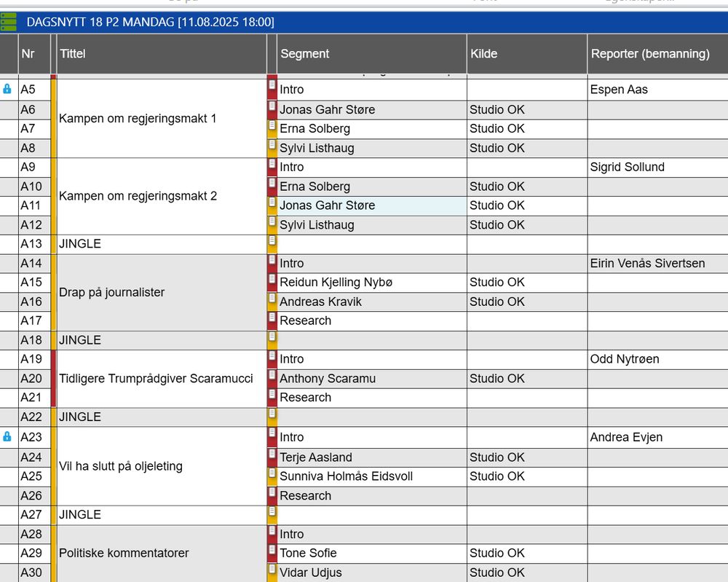Open the script icon for A9 Intro segment
The height and width of the screenshot is (582, 728).
(272, 163)
